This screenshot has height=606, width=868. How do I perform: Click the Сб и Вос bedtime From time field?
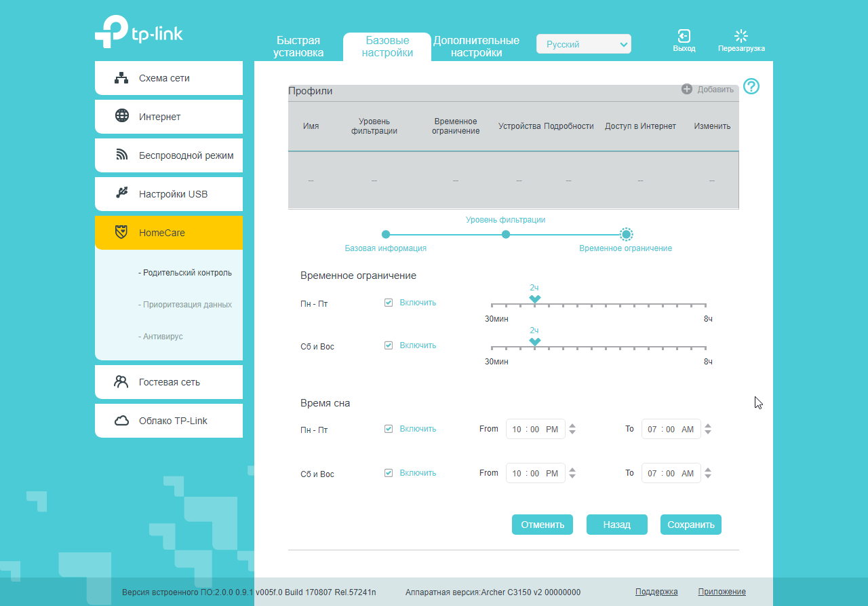coord(536,473)
